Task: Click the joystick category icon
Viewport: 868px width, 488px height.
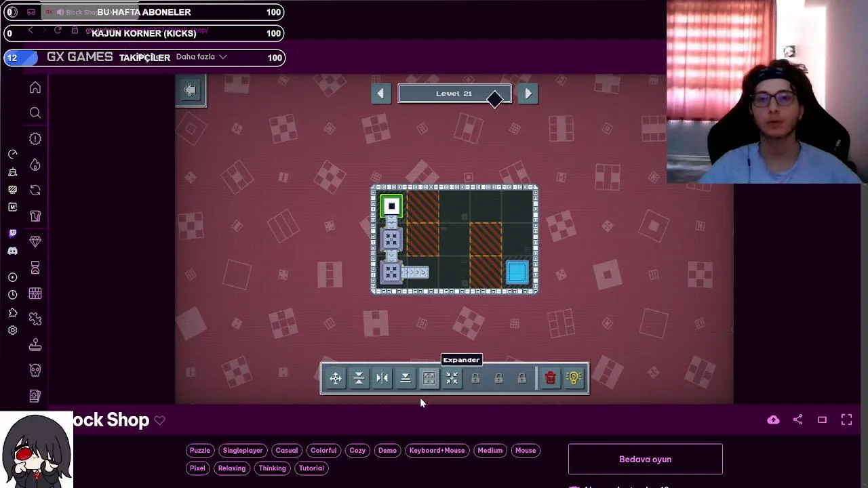Action: 35,345
